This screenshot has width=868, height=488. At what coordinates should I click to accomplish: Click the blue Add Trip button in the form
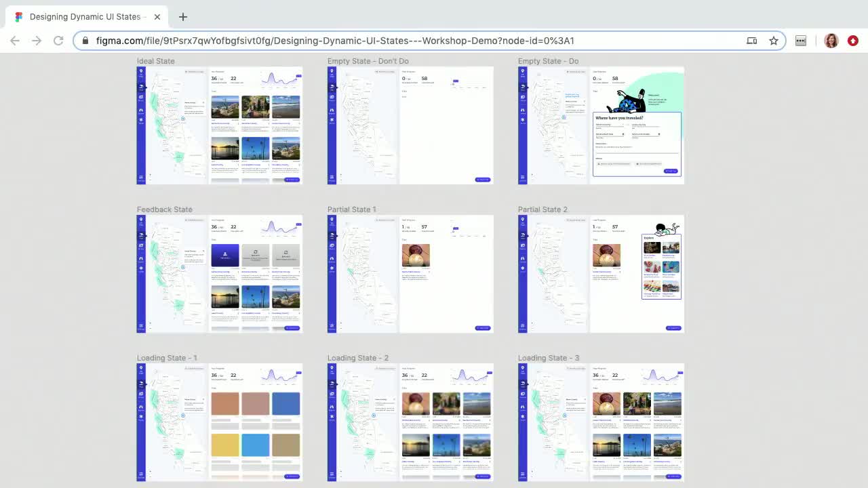coord(671,171)
